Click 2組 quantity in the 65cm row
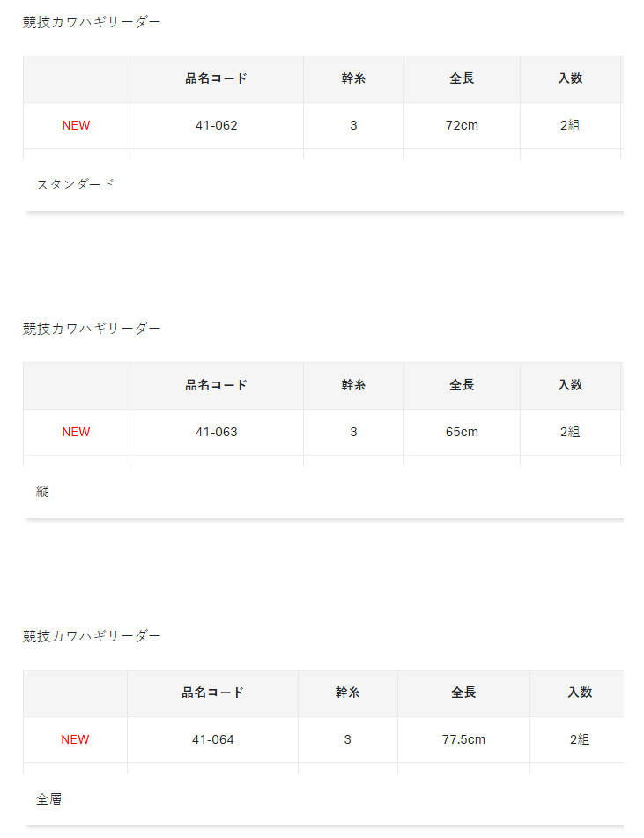The height and width of the screenshot is (838, 644). click(x=570, y=432)
